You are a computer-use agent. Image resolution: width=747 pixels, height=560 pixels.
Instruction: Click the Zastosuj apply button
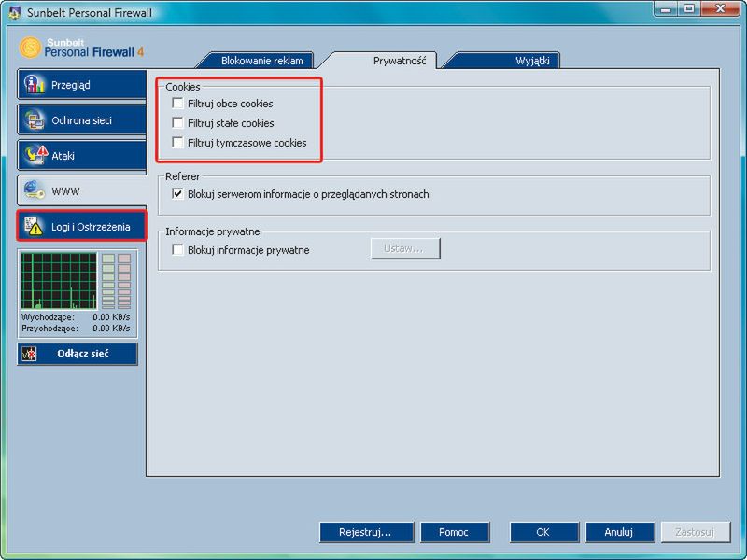coord(696,532)
